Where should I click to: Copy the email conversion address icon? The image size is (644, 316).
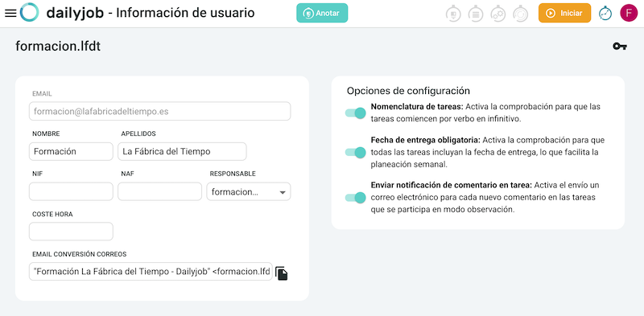[x=281, y=273]
